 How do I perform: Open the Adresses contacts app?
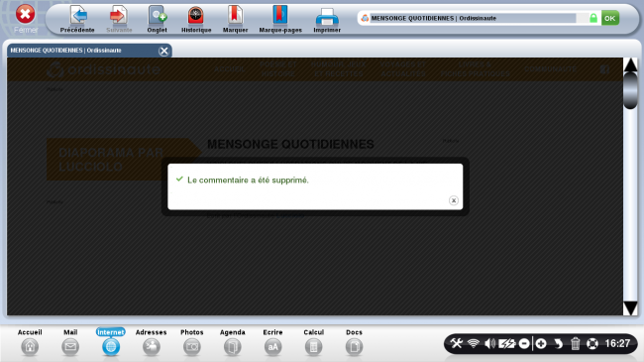coord(152,342)
